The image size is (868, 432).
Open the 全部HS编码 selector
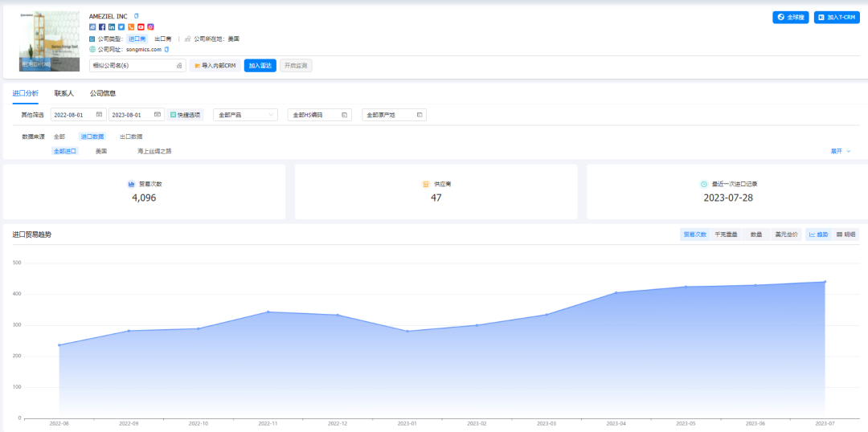[x=319, y=115]
